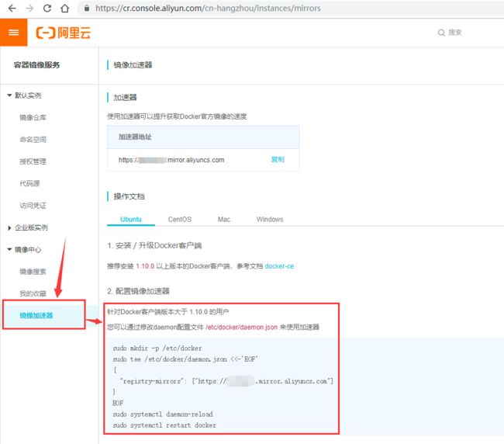504x444 pixels.
Task: Focus the 搜索 search field
Action: pyautogui.click(x=455, y=33)
